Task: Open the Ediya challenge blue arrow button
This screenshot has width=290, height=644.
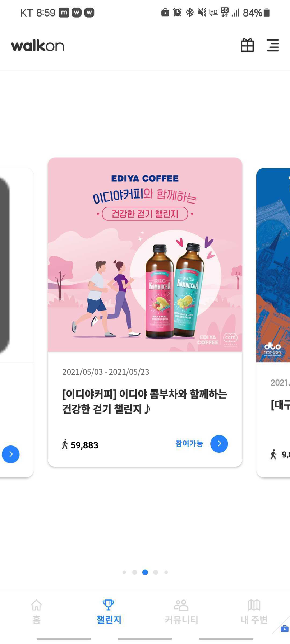Action: click(x=219, y=444)
